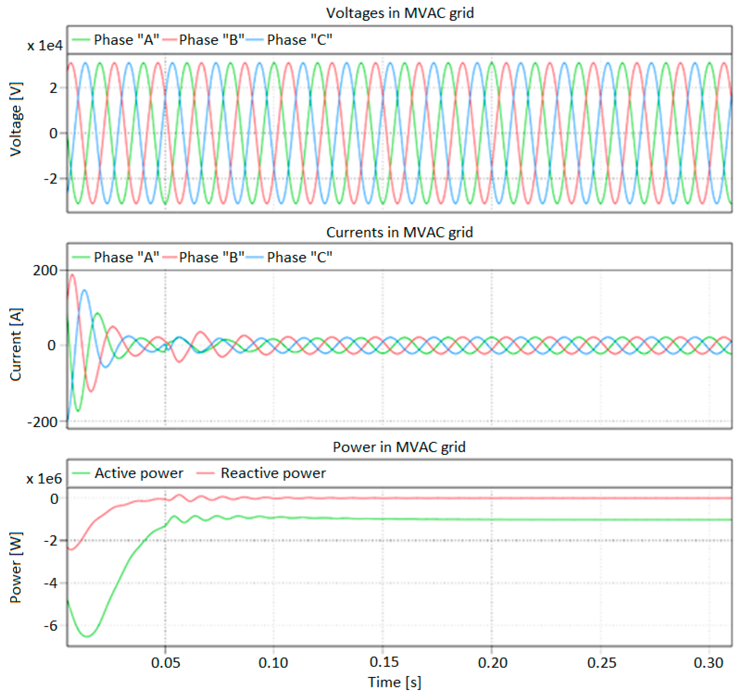
Task: Click the Time [s] axis label
Action: [394, 682]
